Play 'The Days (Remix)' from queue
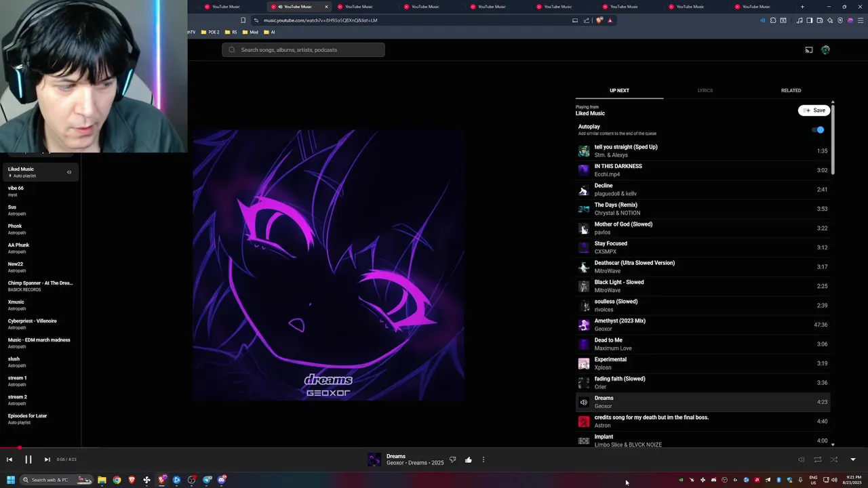 (x=703, y=209)
